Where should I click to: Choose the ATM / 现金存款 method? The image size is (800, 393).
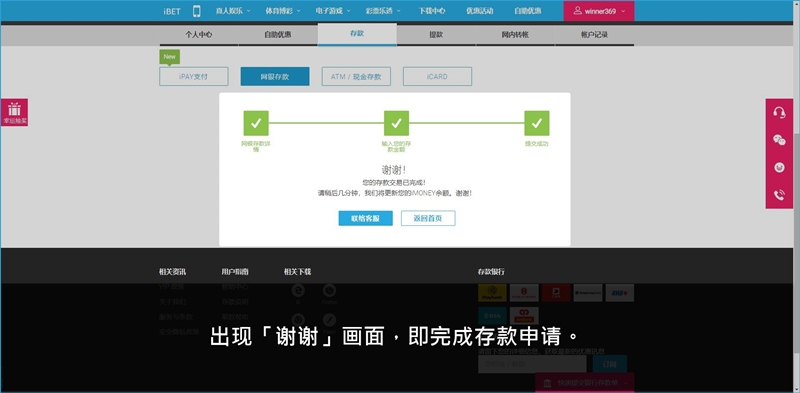(x=356, y=77)
